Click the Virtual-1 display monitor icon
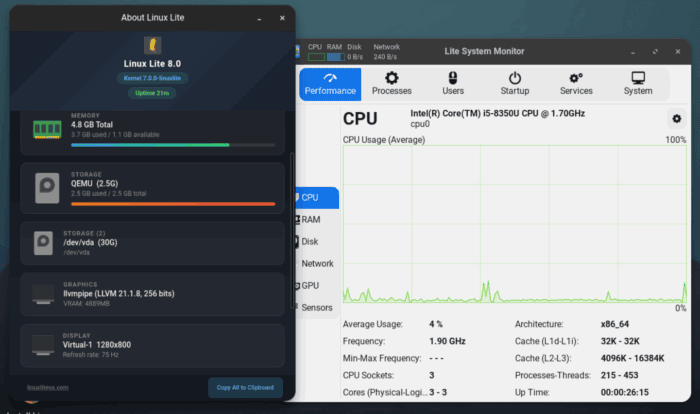Viewport: 700px width, 414px height. [x=43, y=346]
